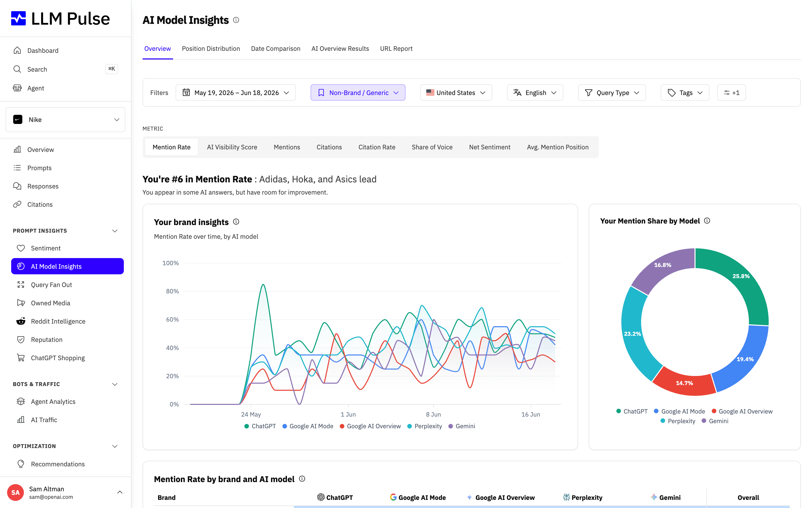The image size is (812, 508).
Task: Click info icon beside AI Model Insights title
Action: (x=236, y=20)
